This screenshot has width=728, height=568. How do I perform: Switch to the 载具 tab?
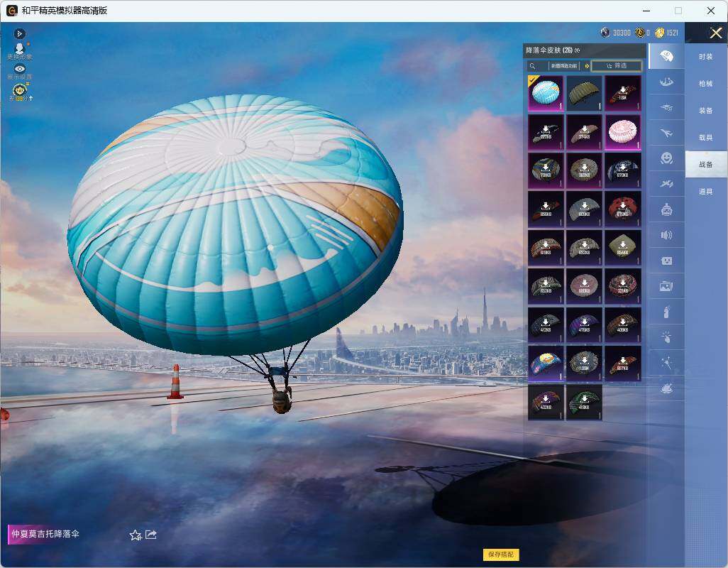(x=706, y=138)
